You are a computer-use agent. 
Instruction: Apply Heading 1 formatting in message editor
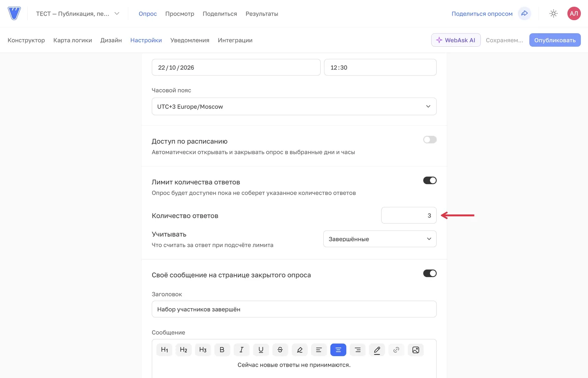[x=164, y=350]
